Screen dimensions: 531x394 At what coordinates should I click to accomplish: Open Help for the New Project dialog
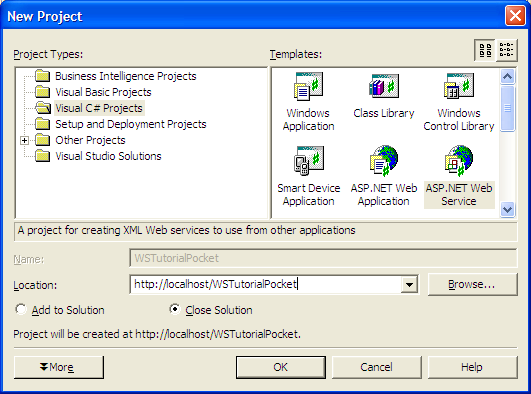(472, 367)
